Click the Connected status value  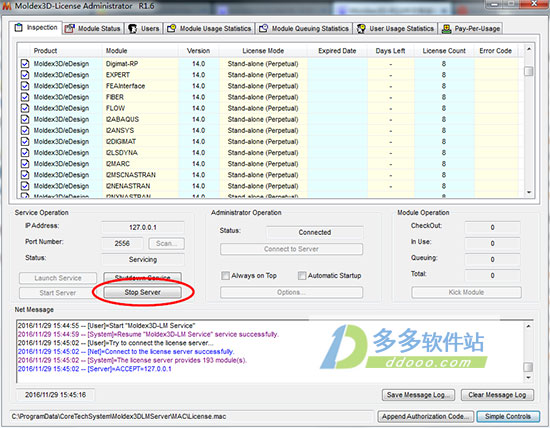point(315,232)
